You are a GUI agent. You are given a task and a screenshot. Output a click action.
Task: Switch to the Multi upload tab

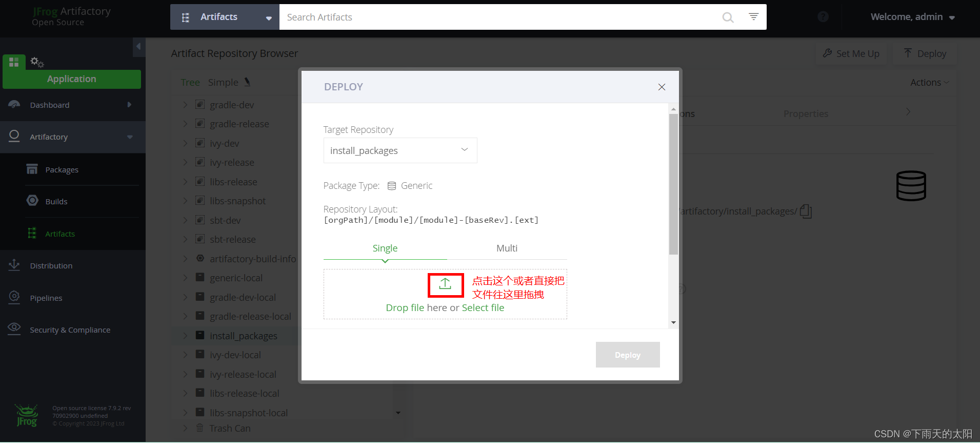click(507, 248)
